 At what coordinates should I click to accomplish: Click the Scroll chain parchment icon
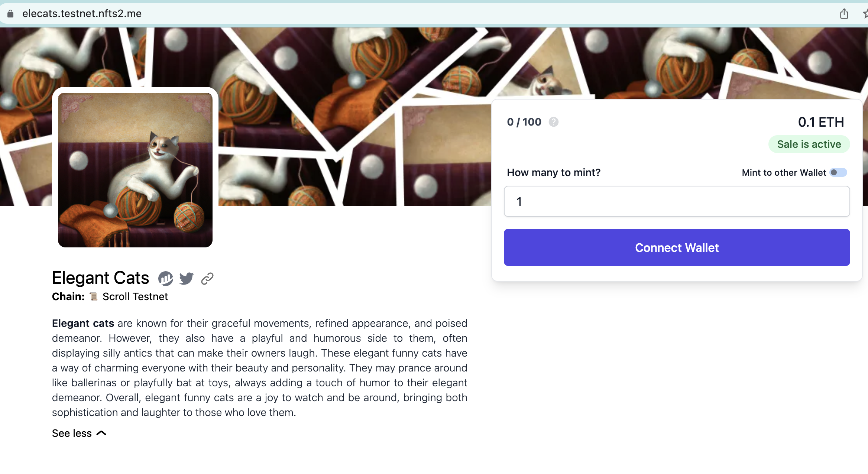pos(94,296)
